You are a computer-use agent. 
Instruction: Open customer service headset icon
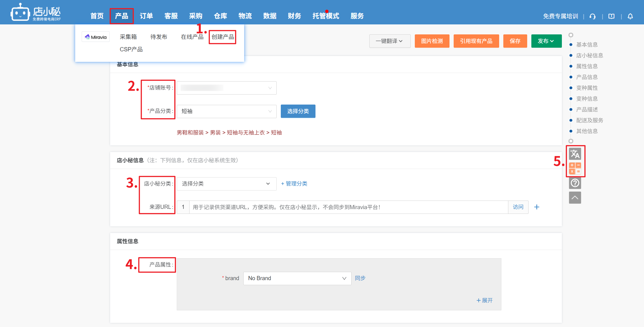click(593, 16)
